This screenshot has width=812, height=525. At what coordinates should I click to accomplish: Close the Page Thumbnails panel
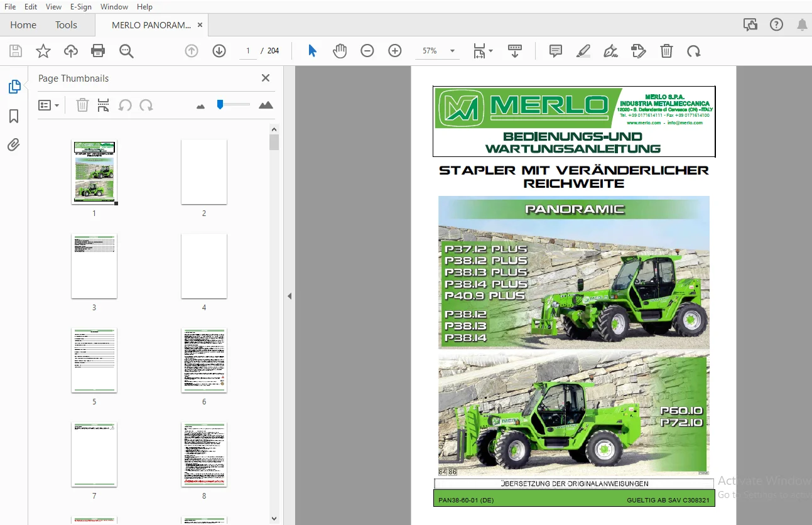pyautogui.click(x=266, y=78)
